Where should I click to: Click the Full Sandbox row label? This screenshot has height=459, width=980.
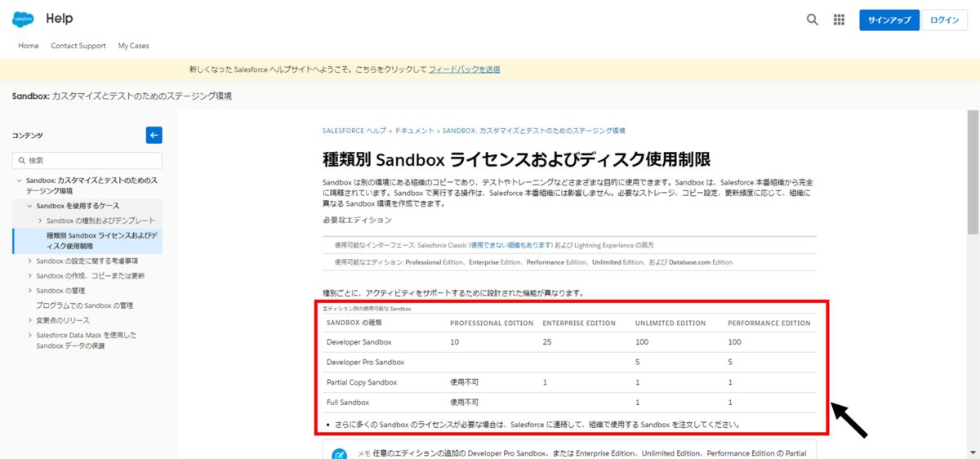pyautogui.click(x=347, y=403)
